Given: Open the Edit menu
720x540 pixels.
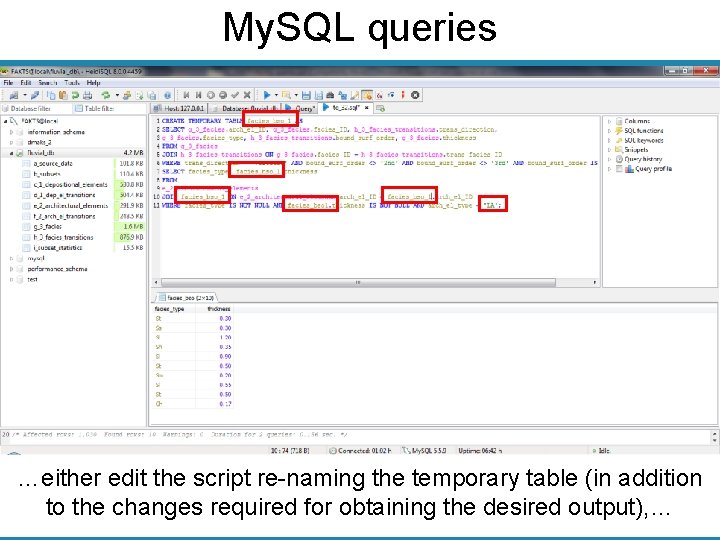Looking at the screenshot, I should (x=26, y=83).
